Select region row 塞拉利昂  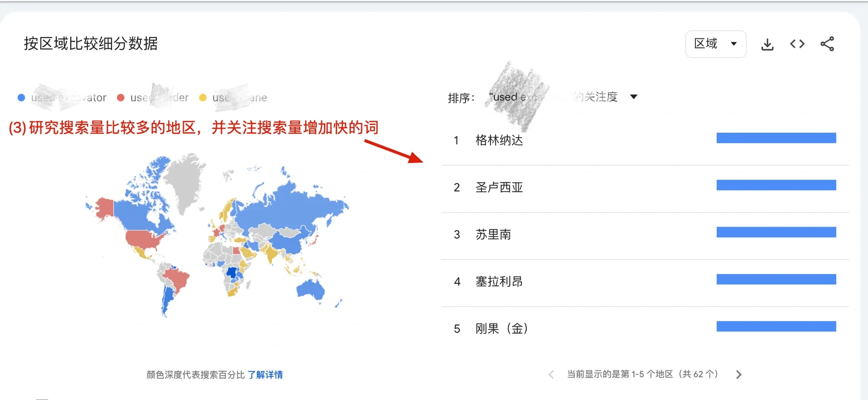point(645,282)
